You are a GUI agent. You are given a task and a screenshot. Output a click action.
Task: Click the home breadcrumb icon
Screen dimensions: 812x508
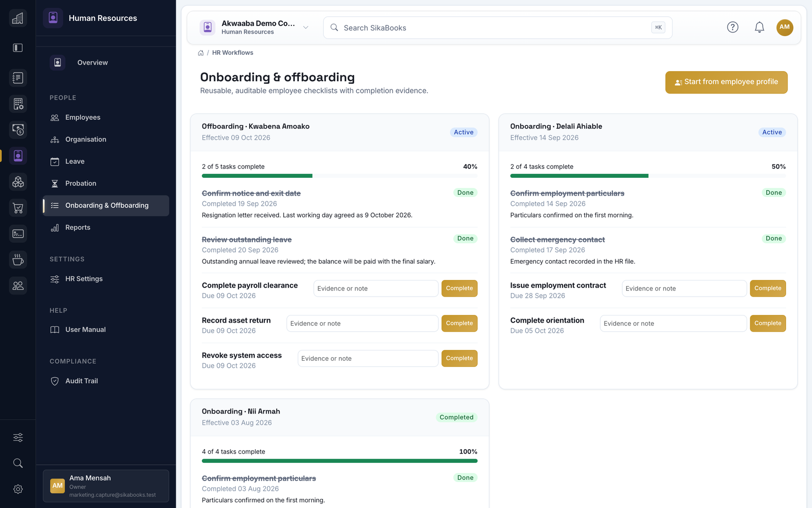point(201,53)
